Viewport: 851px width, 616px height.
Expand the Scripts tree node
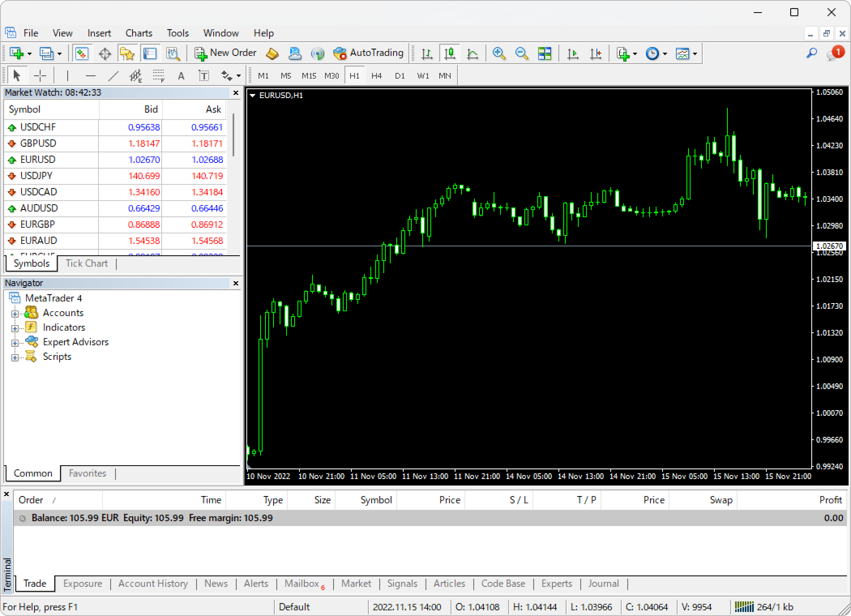(x=15, y=357)
